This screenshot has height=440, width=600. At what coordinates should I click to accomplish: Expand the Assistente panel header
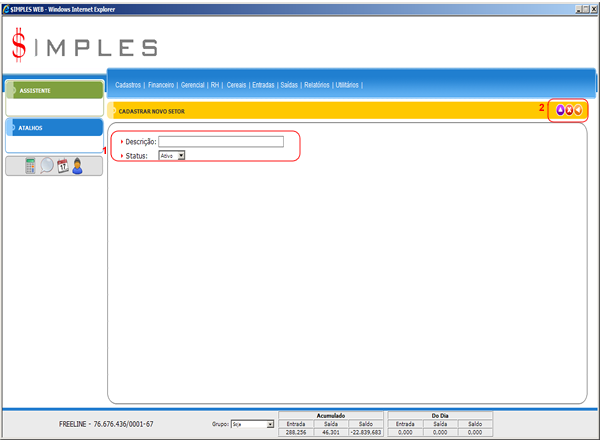point(54,90)
